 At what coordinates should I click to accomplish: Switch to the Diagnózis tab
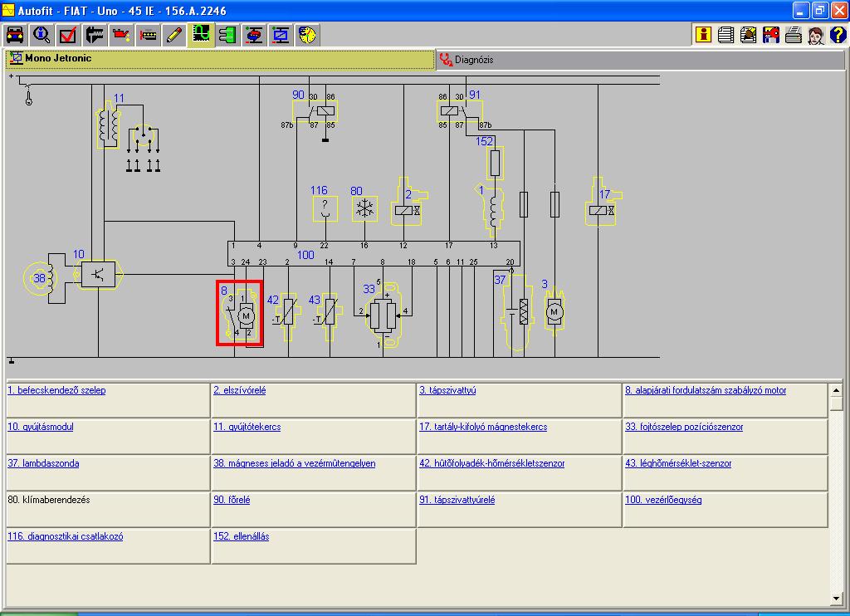641,60
